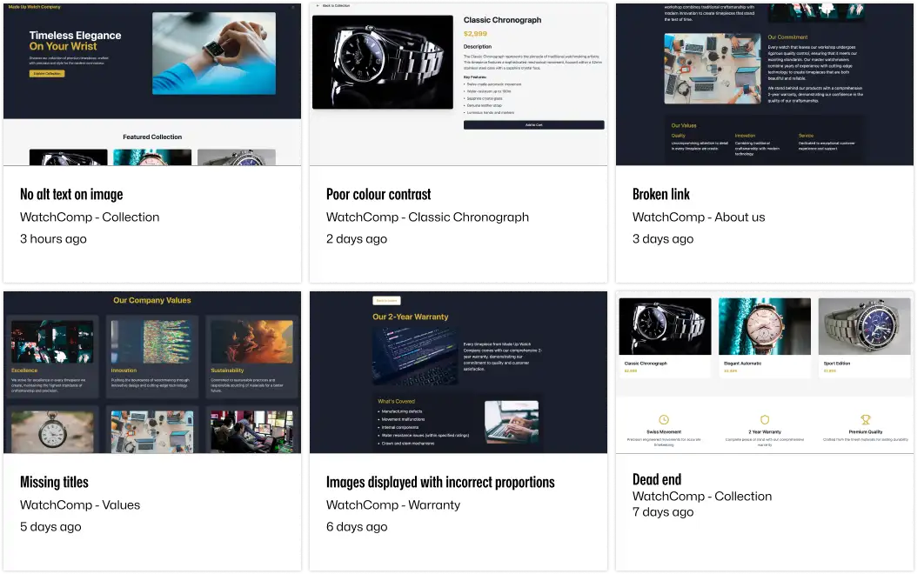Image resolution: width=924 pixels, height=574 pixels.
Task: Select 'WatchComp - Values' text
Action: 80,505
